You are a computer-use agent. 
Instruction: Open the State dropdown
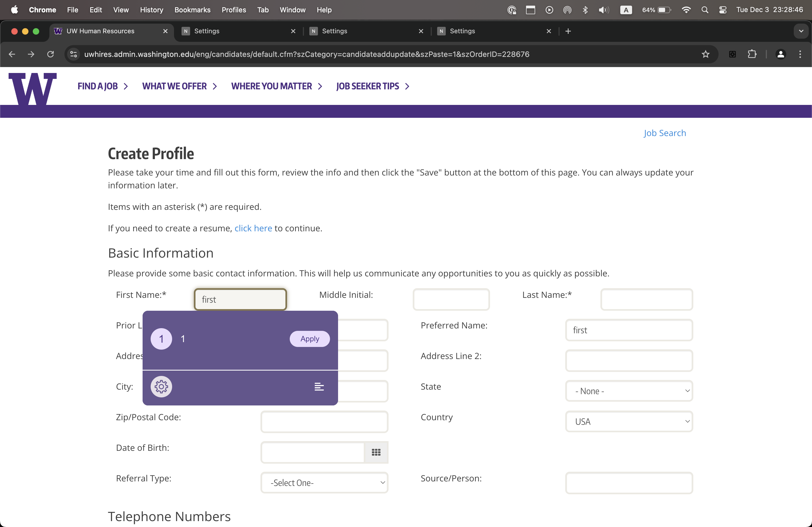click(629, 391)
